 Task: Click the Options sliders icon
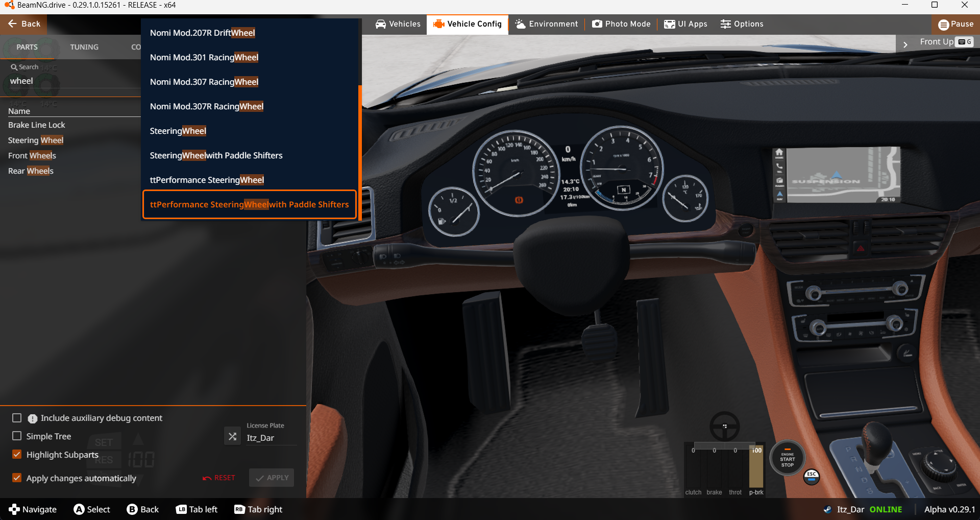pyautogui.click(x=726, y=24)
